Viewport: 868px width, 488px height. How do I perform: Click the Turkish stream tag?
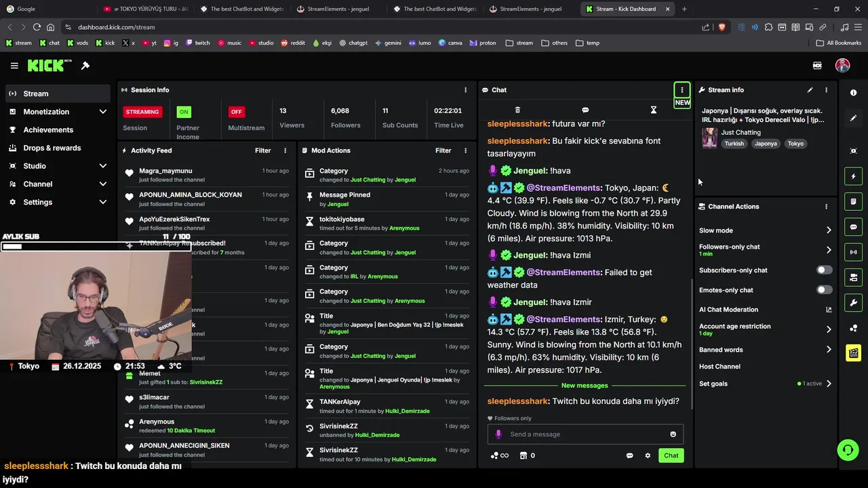tap(734, 144)
